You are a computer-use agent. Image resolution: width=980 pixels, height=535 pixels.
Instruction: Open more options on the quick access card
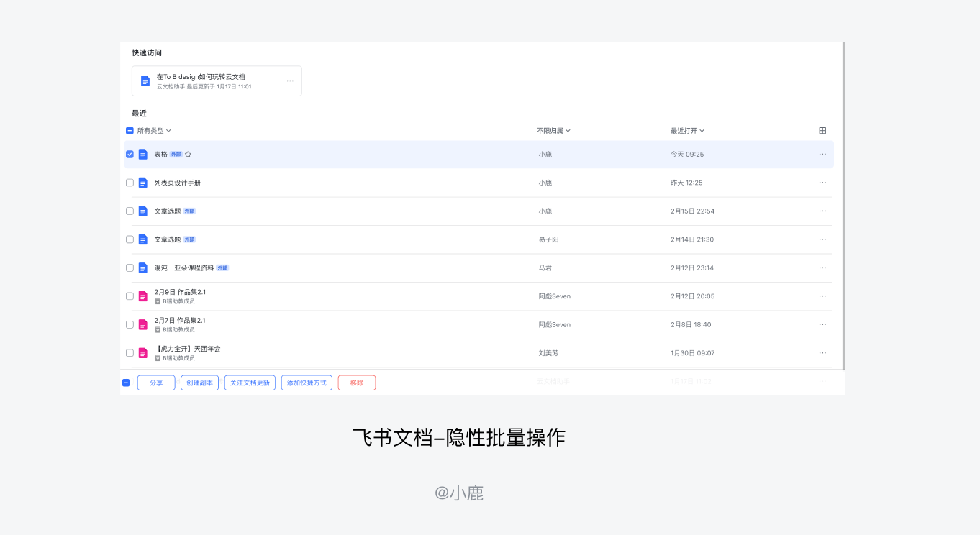coord(290,81)
